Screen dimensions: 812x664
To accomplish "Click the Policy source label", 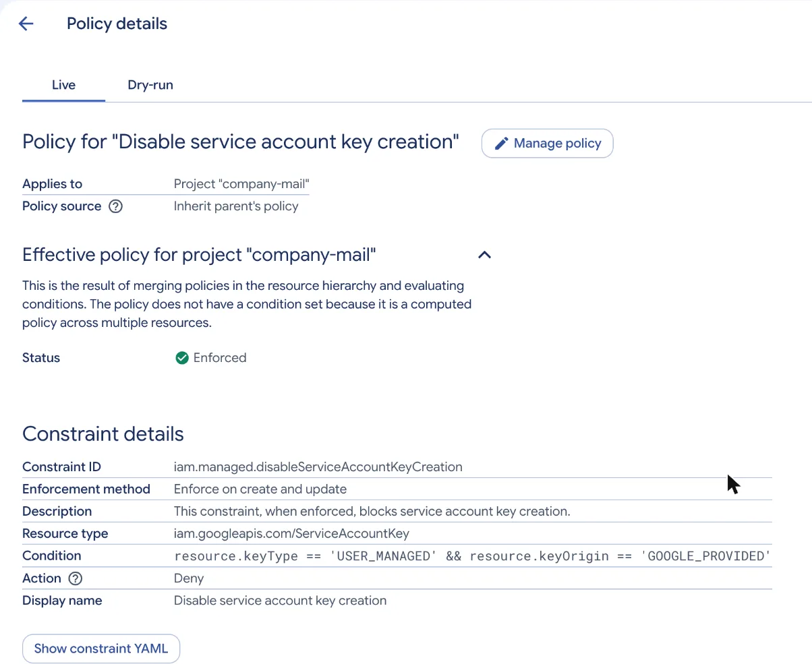I will [62, 206].
